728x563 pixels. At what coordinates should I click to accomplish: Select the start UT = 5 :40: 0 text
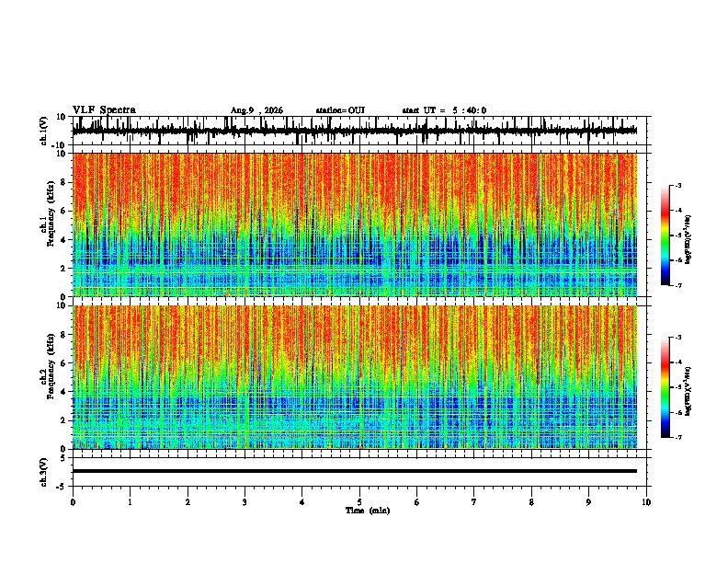coord(444,110)
